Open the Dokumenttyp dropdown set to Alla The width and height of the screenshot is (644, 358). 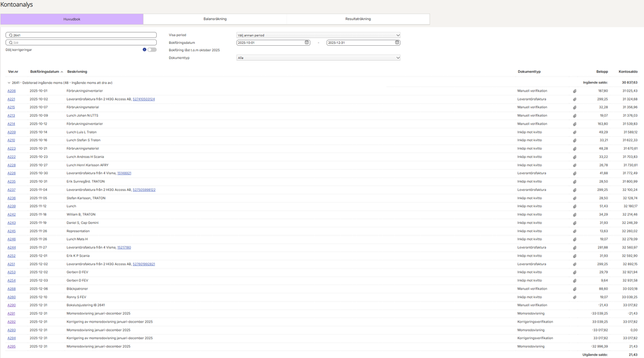coord(318,58)
